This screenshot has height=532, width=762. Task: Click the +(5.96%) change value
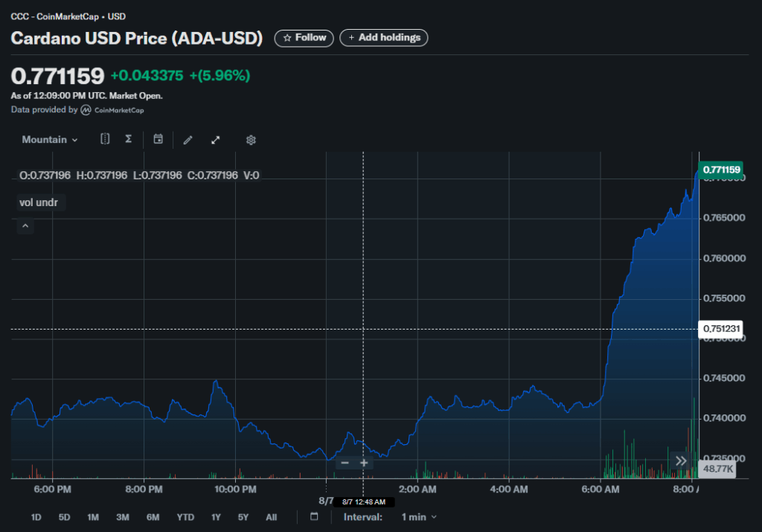[220, 76]
